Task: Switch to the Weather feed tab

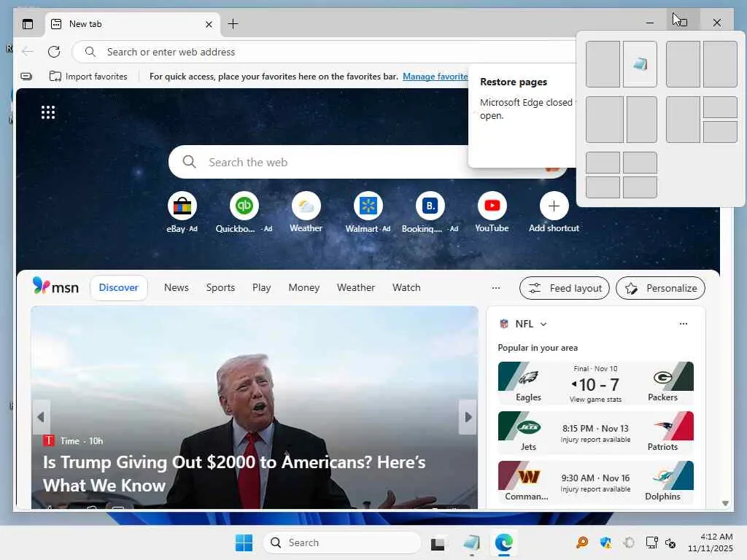Action: pyautogui.click(x=356, y=287)
